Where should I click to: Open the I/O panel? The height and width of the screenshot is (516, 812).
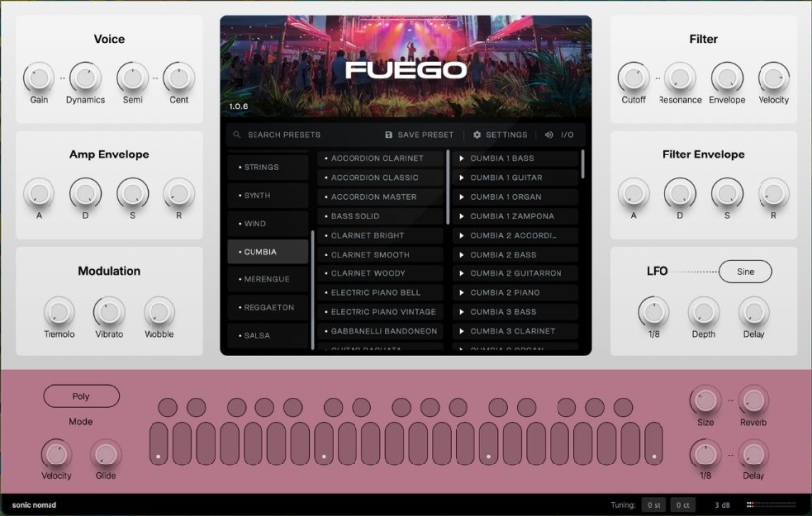559,134
